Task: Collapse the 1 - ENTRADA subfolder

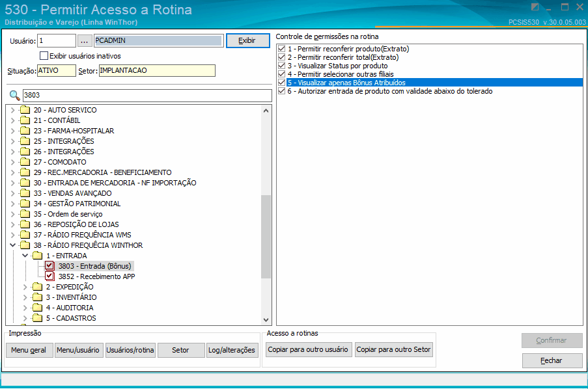Action: 25,256
